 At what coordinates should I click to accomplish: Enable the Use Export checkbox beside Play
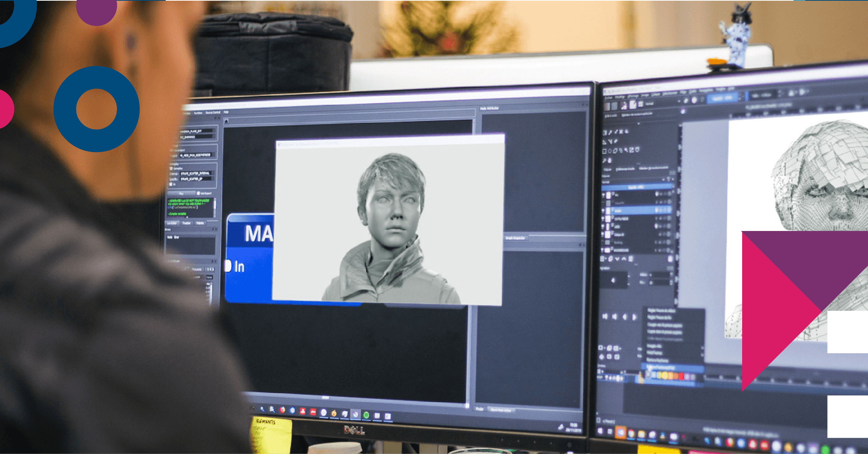[x=199, y=193]
